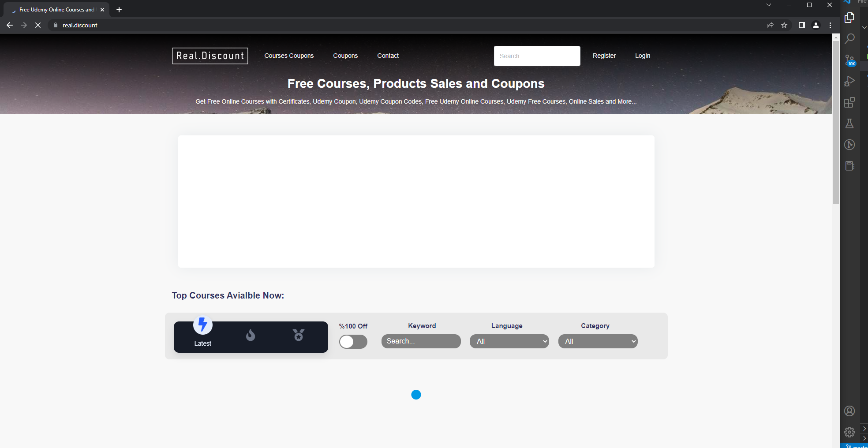Screen dimensions: 868x448
Task: Open the Manage settings gear icon
Action: tap(849, 432)
